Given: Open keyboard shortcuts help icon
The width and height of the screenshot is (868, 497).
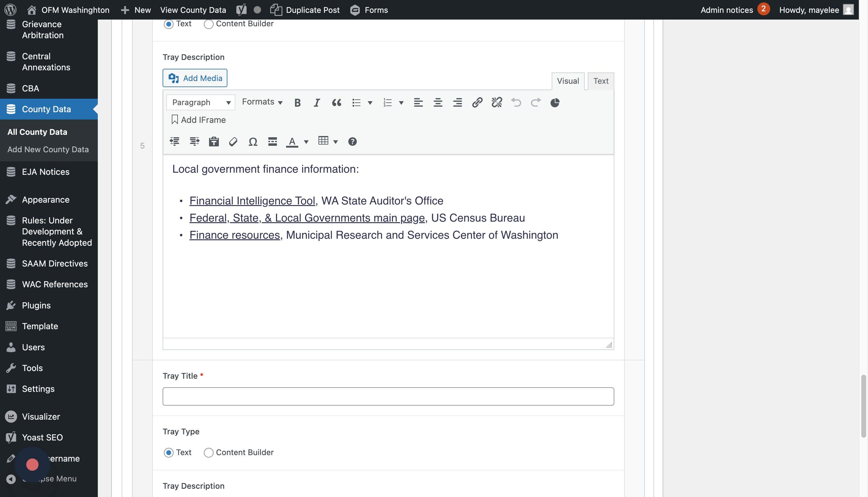Looking at the screenshot, I should tap(352, 142).
